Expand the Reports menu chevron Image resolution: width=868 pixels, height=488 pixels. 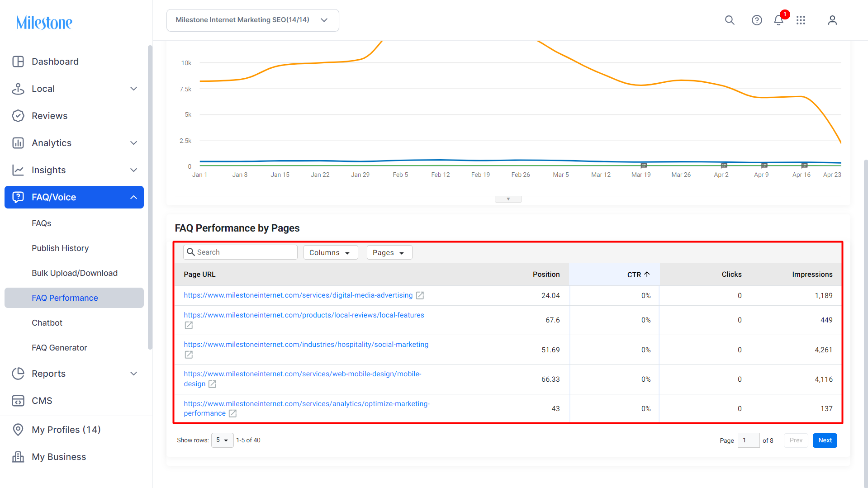pos(133,374)
